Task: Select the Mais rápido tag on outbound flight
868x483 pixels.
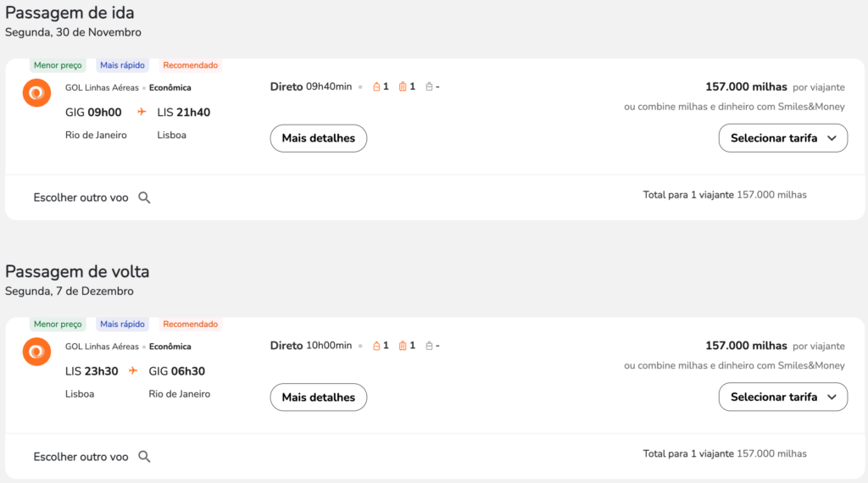Action: [122, 65]
